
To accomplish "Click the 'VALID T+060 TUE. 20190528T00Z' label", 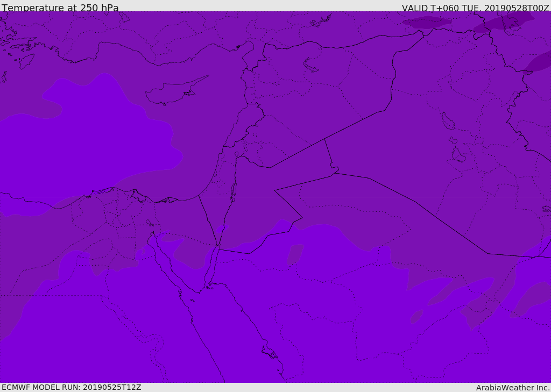I will pyautogui.click(x=476, y=8).
